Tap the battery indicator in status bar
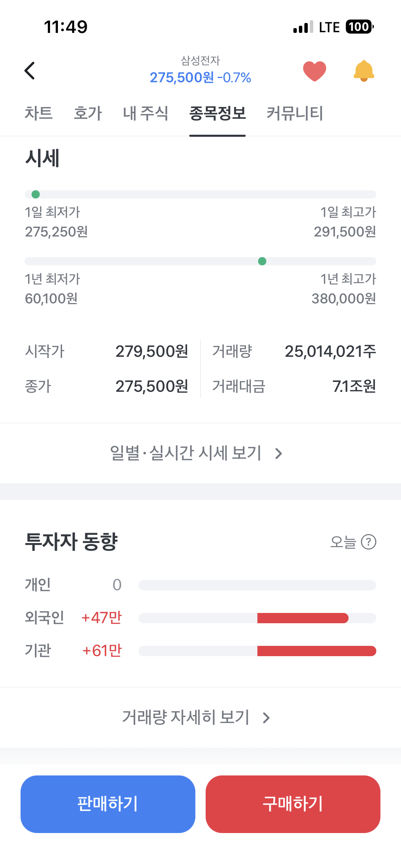Viewport: 401px width, 868px height. tap(360, 27)
